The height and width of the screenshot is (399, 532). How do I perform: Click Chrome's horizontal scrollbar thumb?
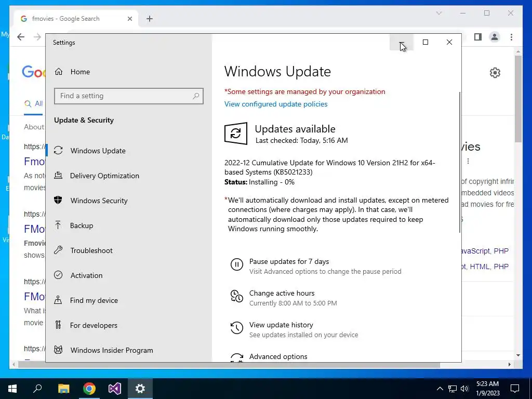[229, 365]
